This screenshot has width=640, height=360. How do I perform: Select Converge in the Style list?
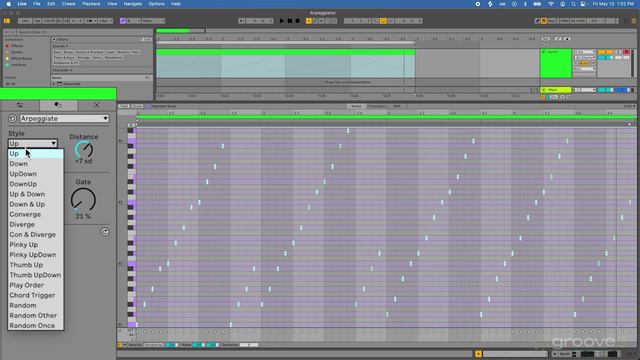(36, 214)
